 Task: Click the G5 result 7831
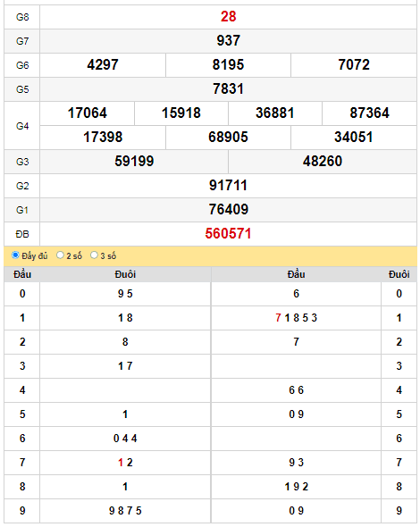229,89
